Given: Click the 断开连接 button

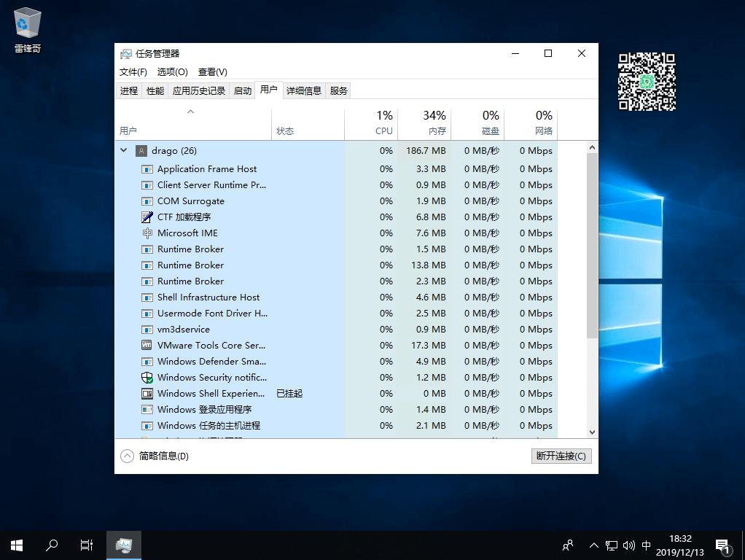Looking at the screenshot, I should pos(561,456).
